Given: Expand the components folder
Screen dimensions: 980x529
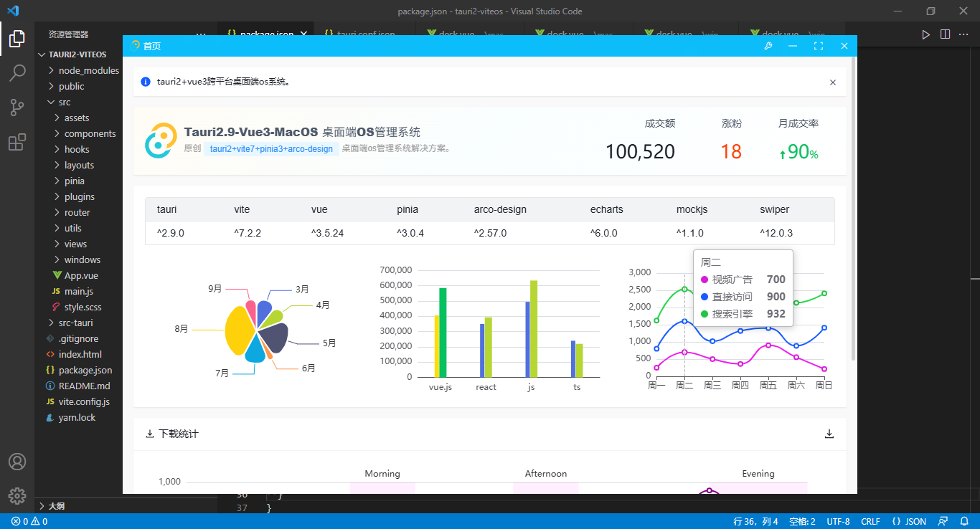Looking at the screenshot, I should [x=57, y=133].
